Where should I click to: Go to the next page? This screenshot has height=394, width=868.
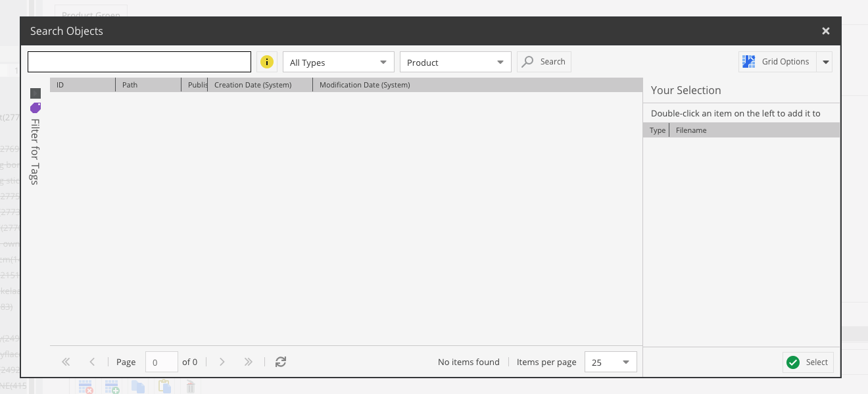coord(222,362)
